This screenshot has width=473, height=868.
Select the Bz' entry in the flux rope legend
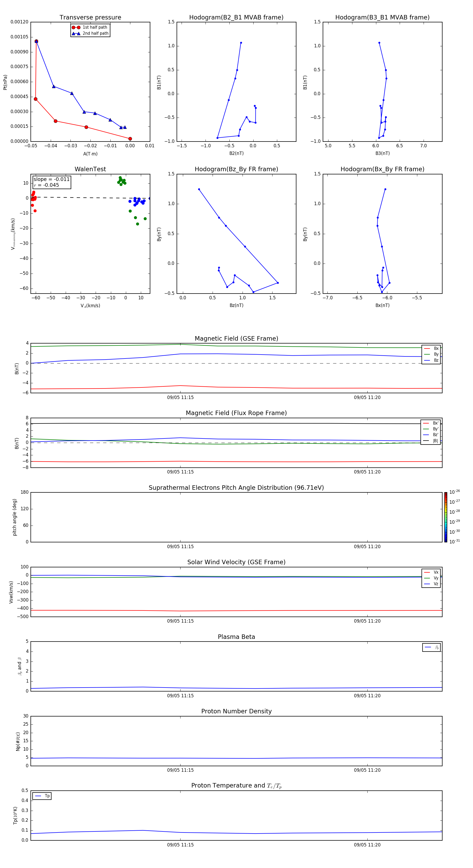pos(431,435)
